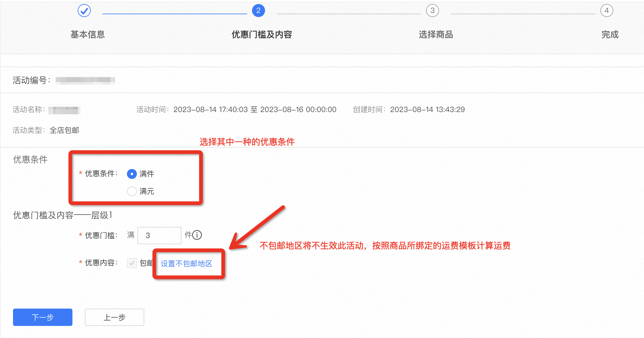Click the 优惠门槛 quantity input field
This screenshot has height=338, width=644.
click(x=159, y=236)
